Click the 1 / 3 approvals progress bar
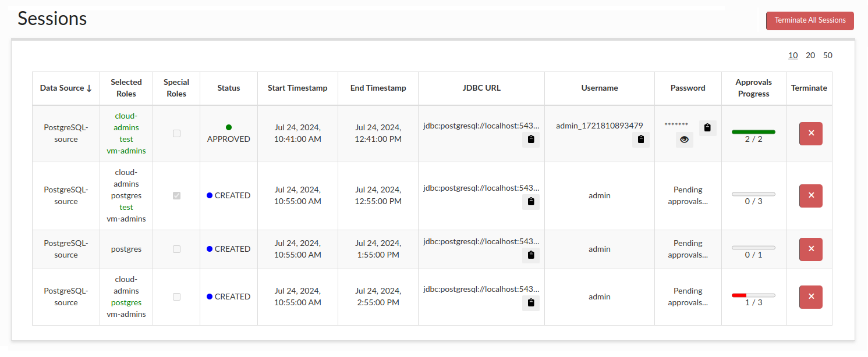This screenshot has height=357, width=868. [x=753, y=295]
